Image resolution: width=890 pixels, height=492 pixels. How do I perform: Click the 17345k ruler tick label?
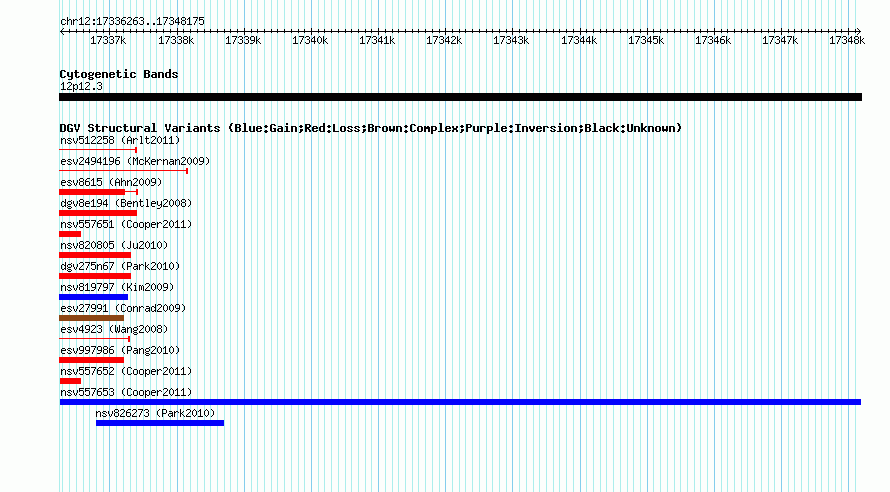[646, 40]
